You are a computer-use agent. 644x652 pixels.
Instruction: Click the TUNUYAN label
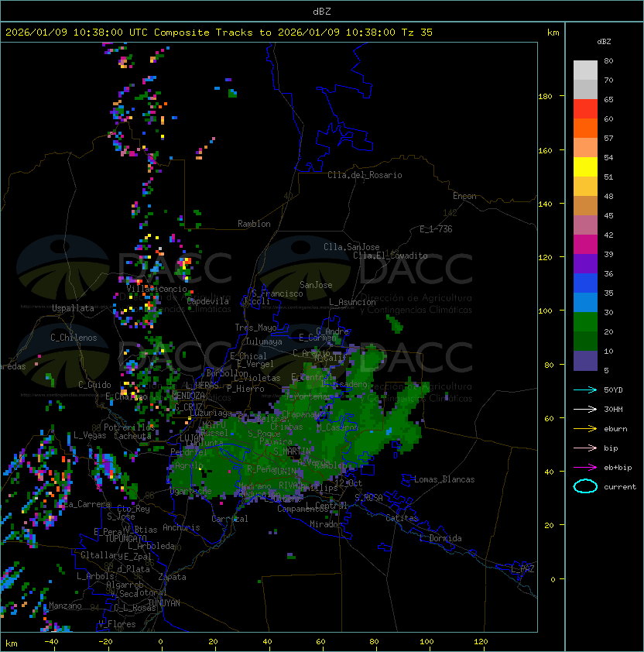(164, 603)
